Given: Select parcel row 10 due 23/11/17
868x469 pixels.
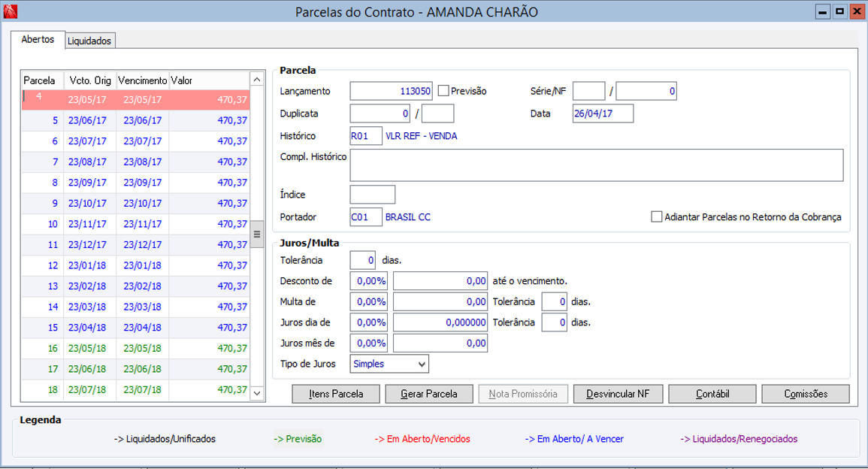Looking at the screenshot, I should [135, 224].
